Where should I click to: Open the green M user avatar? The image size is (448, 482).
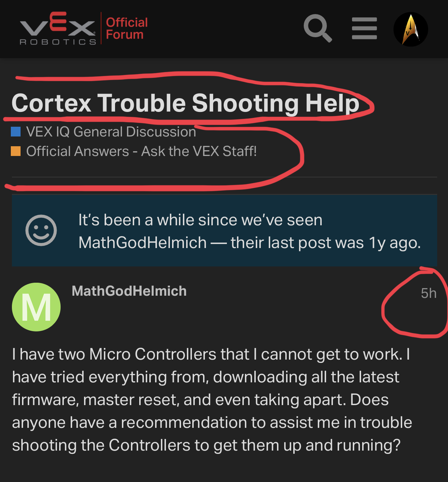coord(36,307)
